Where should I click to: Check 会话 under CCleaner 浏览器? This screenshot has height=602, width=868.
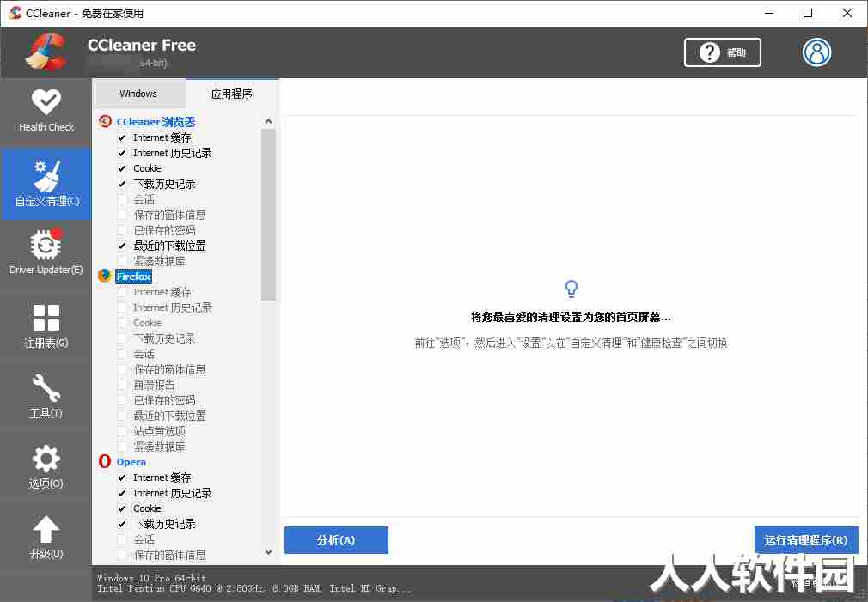(x=122, y=200)
